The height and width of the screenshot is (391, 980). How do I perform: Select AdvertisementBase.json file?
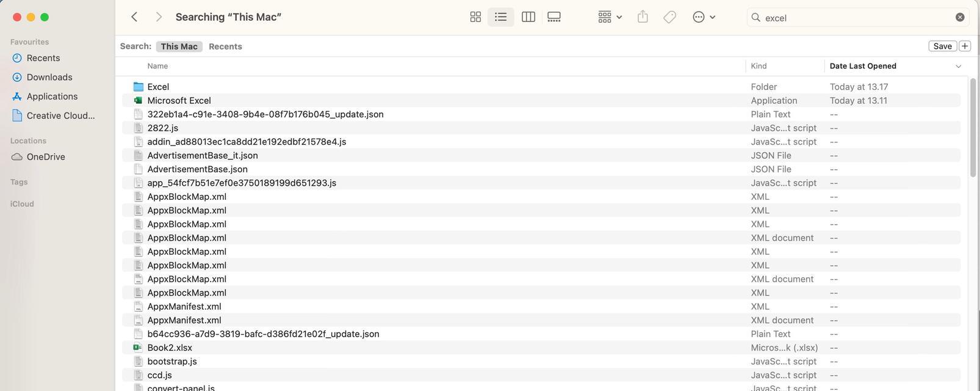click(x=197, y=169)
